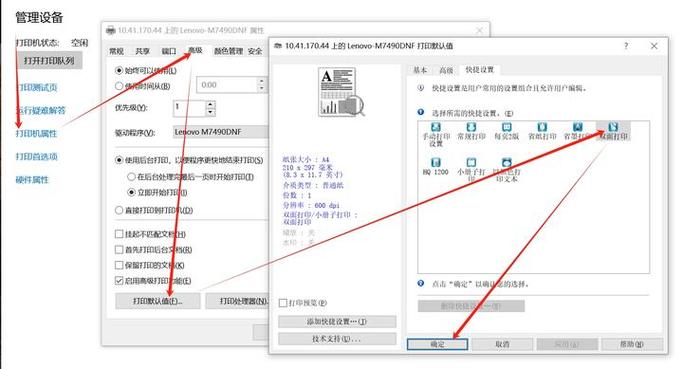
Task: Select 直接打印到打印机 radio button
Action: (x=118, y=210)
